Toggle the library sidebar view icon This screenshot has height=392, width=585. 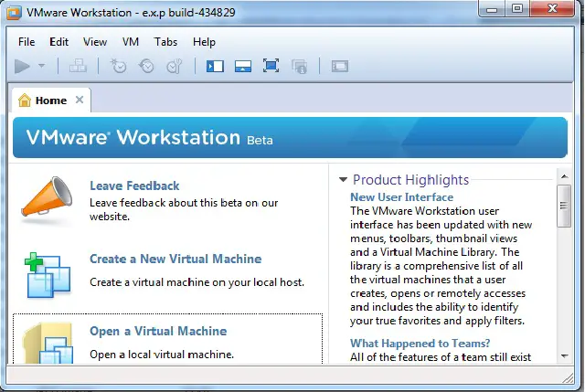click(x=215, y=67)
